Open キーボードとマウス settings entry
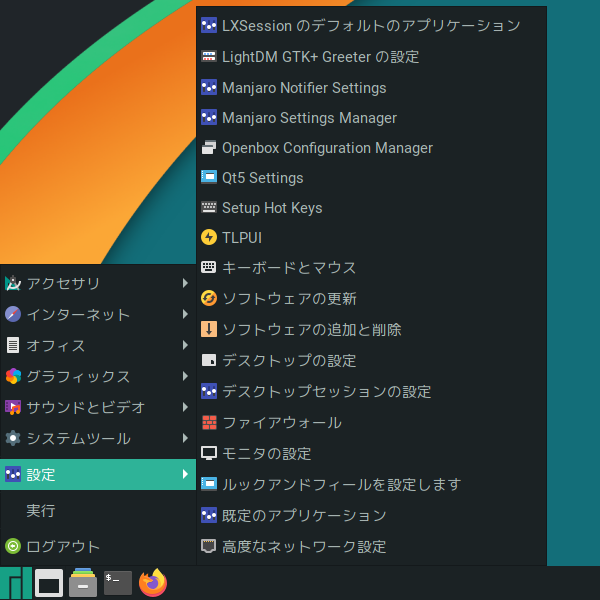Screen dimensions: 600x600 point(371,267)
